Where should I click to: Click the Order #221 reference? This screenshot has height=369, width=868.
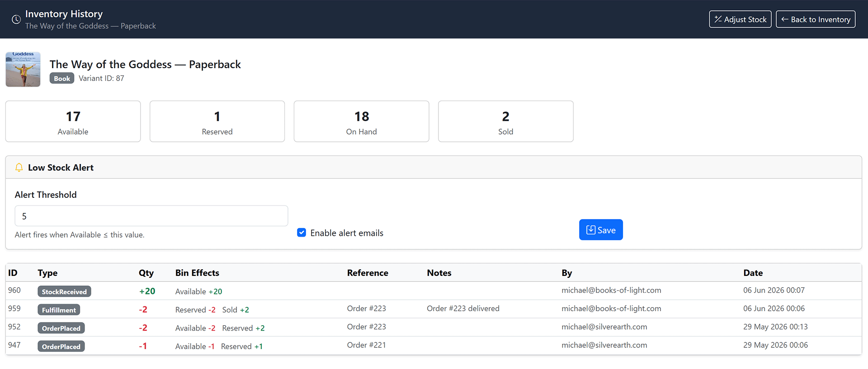click(x=367, y=345)
